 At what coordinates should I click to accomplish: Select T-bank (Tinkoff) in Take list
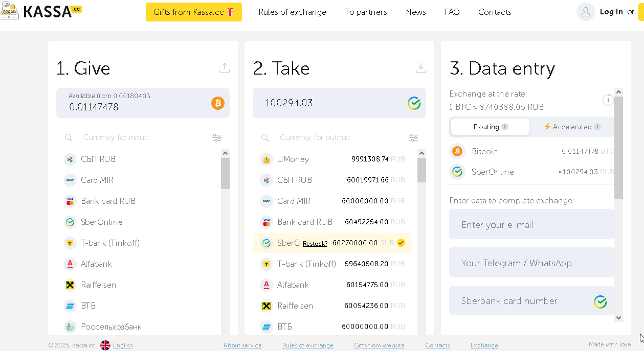tap(332, 264)
